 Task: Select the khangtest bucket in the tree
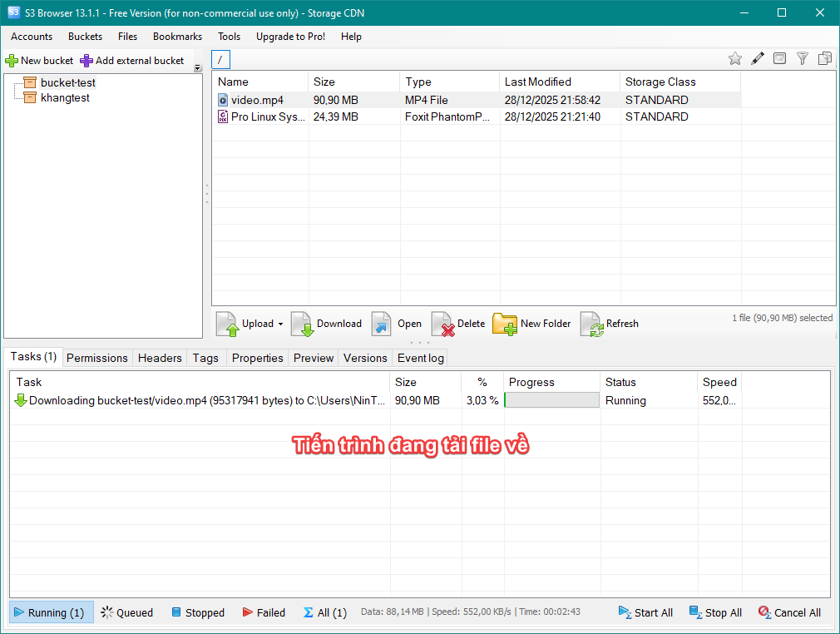[x=65, y=97]
